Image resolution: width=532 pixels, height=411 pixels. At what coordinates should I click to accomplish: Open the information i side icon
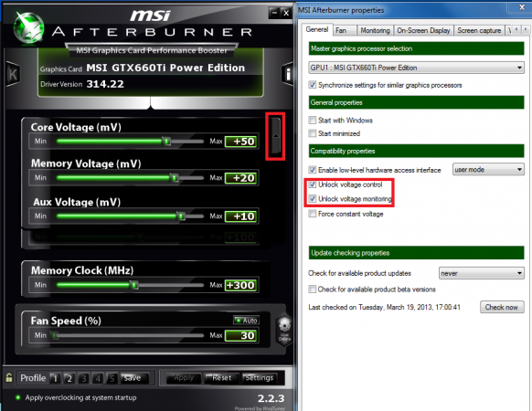click(x=288, y=74)
